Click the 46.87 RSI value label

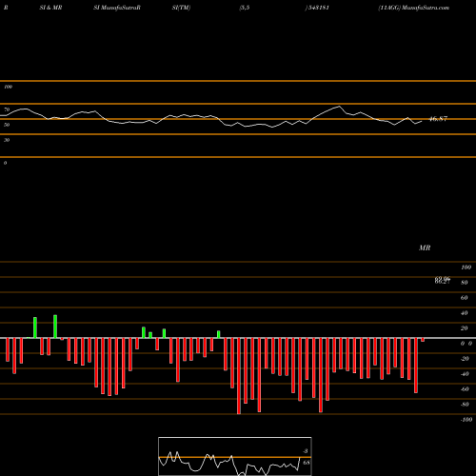[x=438, y=119]
